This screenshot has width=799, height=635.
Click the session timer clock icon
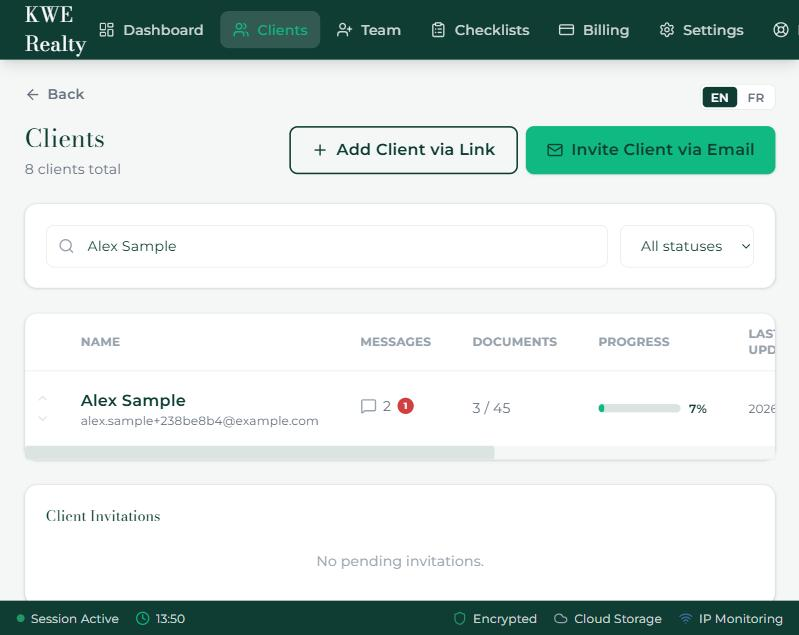coord(143,619)
